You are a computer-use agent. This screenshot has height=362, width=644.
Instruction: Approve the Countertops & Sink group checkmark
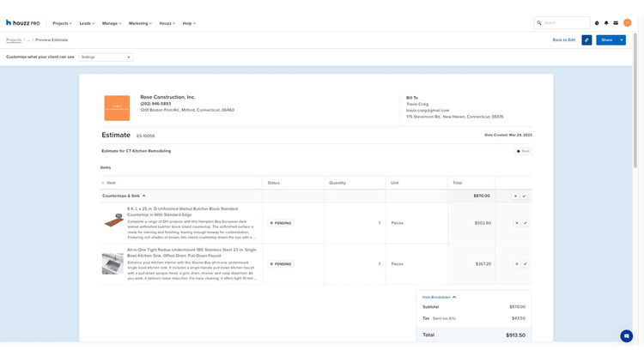[525, 196]
